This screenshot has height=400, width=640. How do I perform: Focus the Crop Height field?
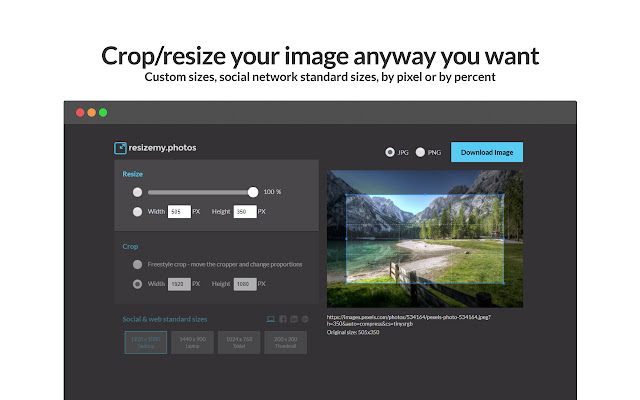(x=245, y=284)
